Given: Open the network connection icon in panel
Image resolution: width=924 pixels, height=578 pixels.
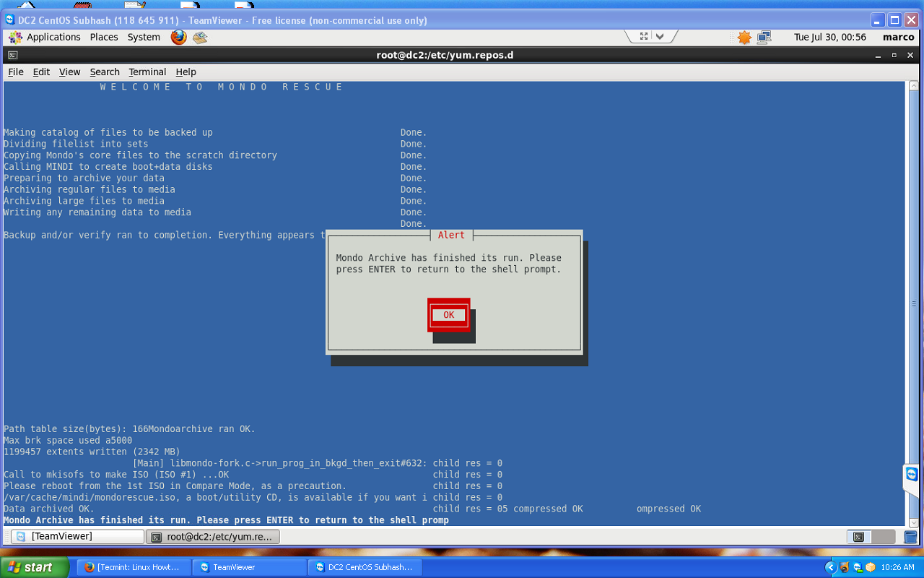Looking at the screenshot, I should 764,37.
